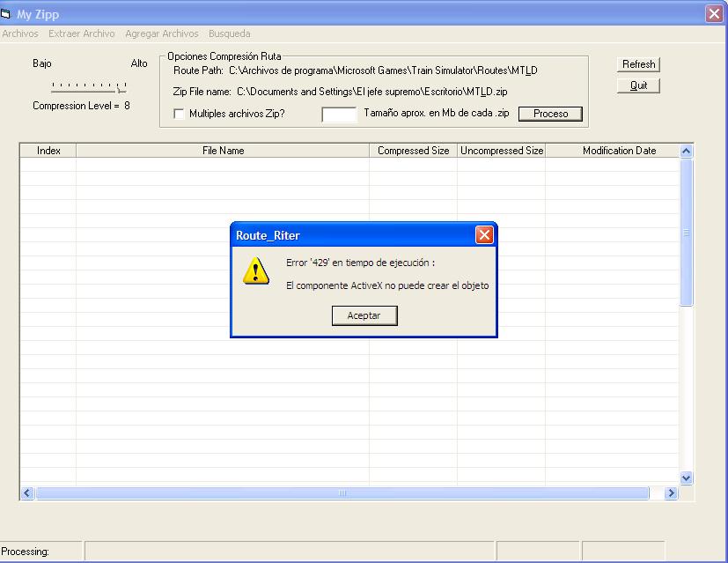The image size is (728, 563).
Task: Open the Extraer Archivo menu
Action: tap(82, 33)
